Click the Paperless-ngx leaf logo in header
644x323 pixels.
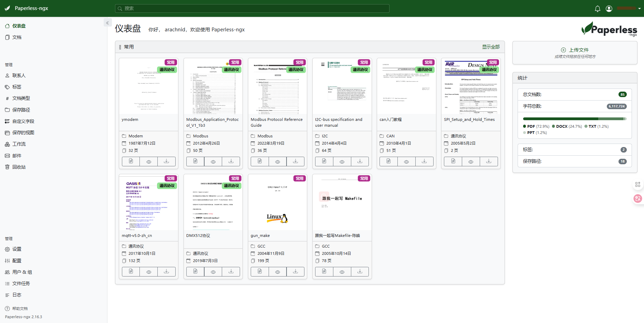(x=8, y=8)
